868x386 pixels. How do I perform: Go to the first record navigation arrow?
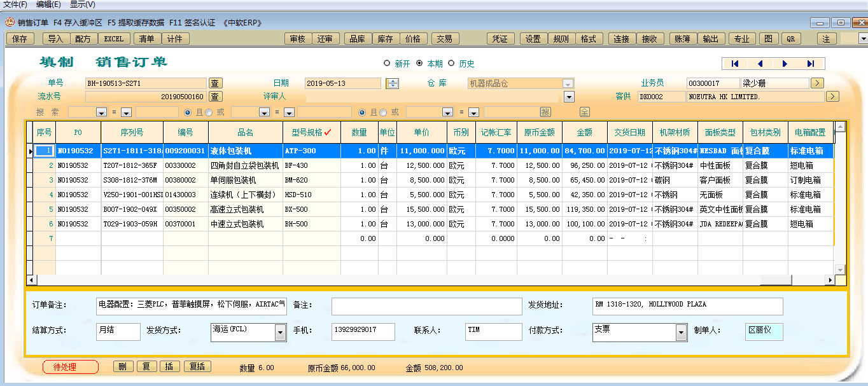pyautogui.click(x=735, y=64)
